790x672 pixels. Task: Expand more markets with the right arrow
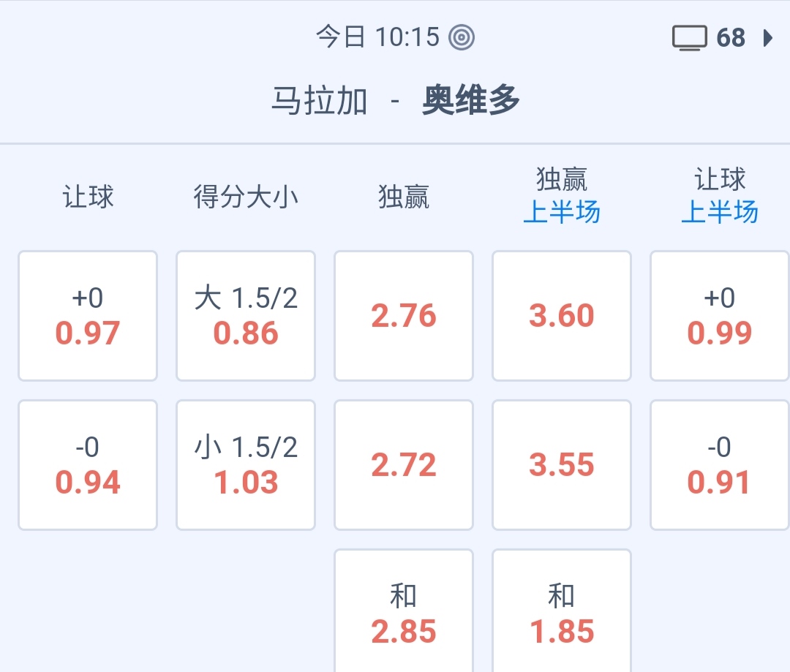(x=767, y=37)
